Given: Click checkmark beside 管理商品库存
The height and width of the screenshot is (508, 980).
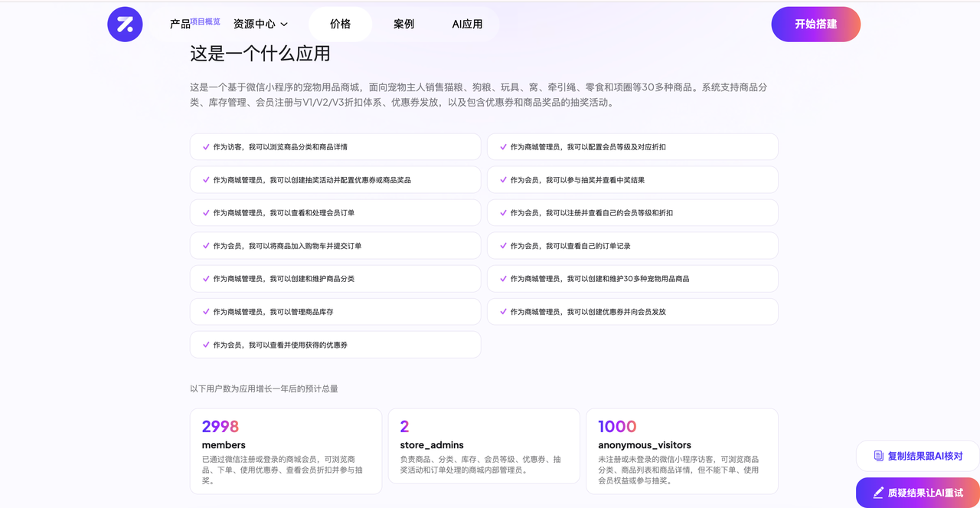Looking at the screenshot, I should coord(206,311).
